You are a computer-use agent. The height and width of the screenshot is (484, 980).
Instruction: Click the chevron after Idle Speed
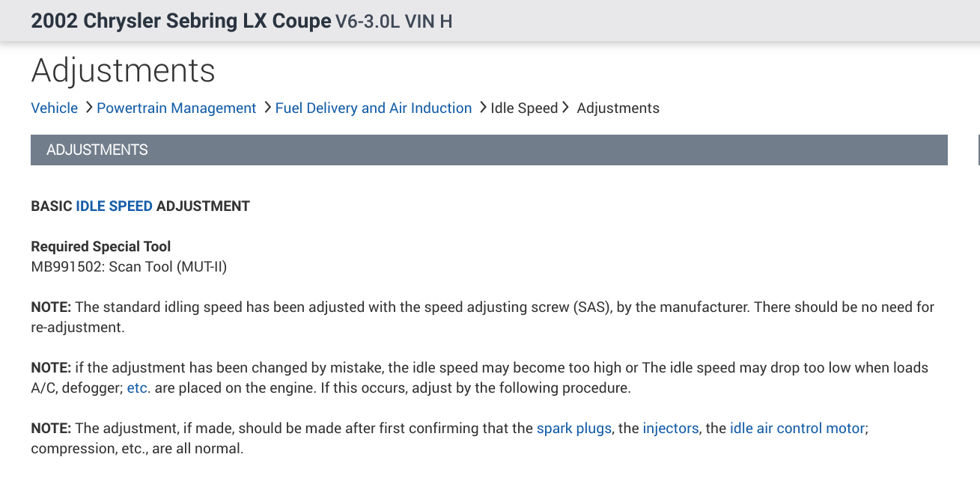[566, 108]
